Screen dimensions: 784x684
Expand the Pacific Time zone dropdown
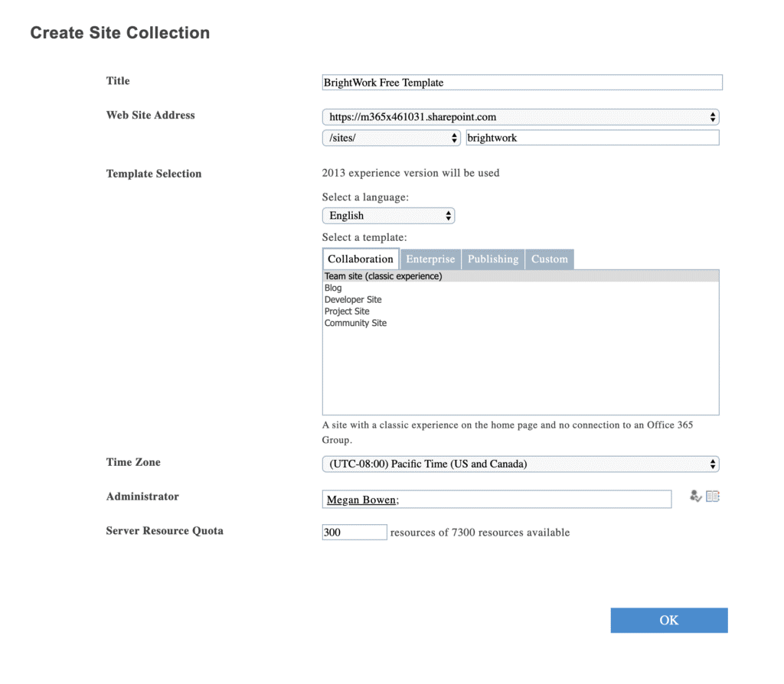(x=521, y=464)
